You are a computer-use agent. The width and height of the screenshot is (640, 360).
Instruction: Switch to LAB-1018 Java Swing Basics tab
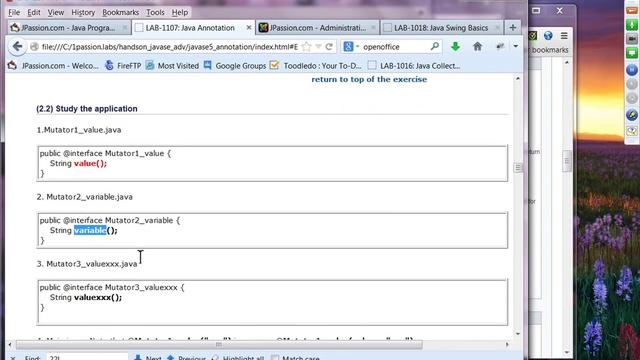tap(441, 28)
